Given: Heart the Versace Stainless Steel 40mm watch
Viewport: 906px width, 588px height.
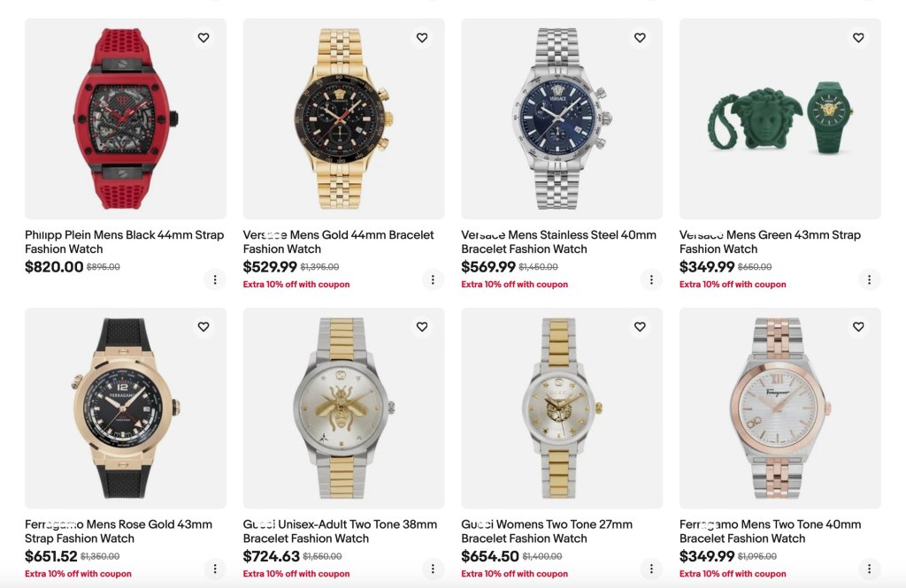Looking at the screenshot, I should [x=640, y=38].
